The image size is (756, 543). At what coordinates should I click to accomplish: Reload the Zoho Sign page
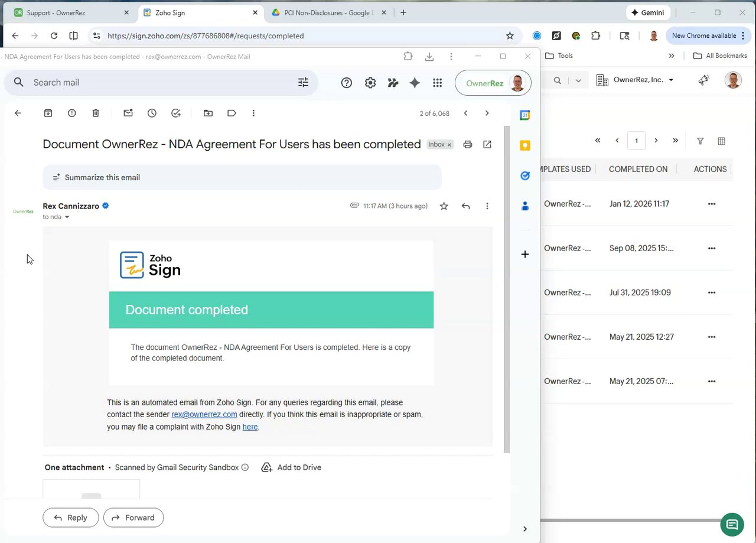tap(54, 35)
